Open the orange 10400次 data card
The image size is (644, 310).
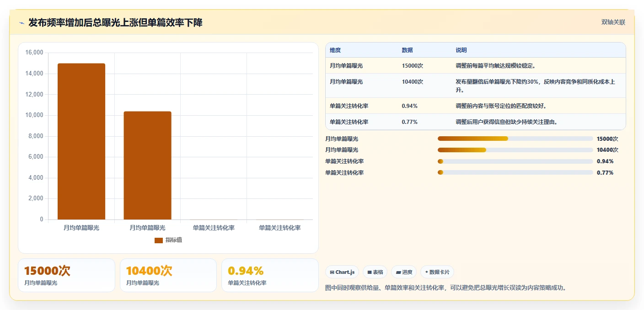168,275
